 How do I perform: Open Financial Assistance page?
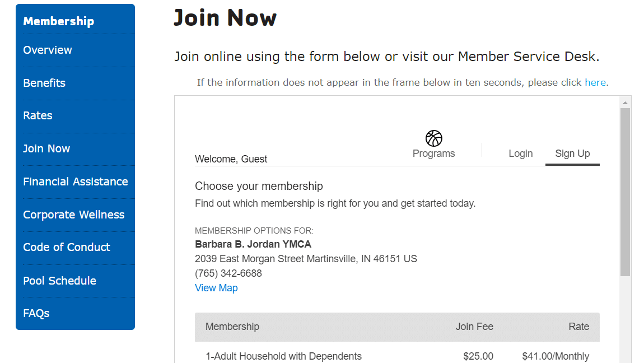tap(76, 182)
